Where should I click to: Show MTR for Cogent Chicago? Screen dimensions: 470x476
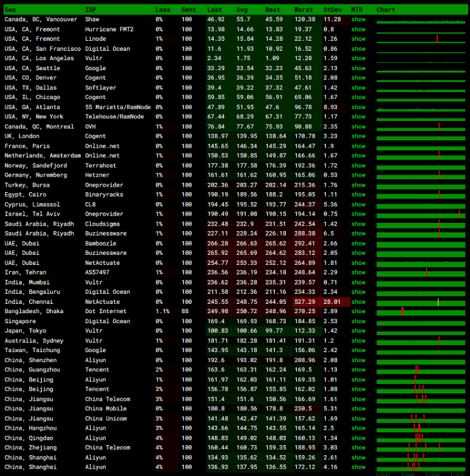coord(358,97)
